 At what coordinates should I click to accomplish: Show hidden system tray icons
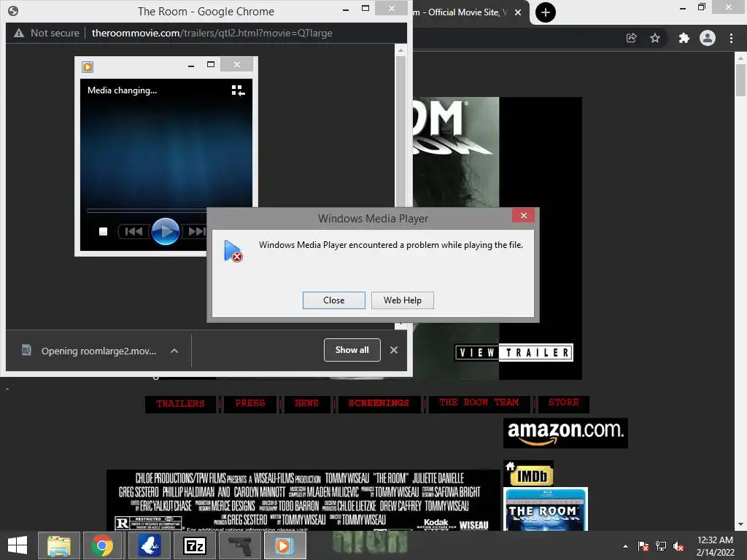[x=625, y=546]
